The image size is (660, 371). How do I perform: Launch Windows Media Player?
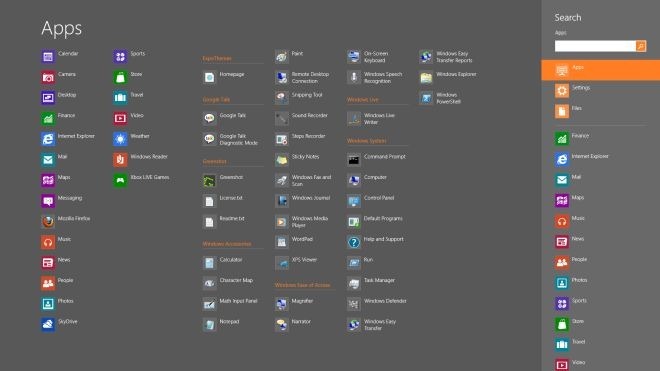[282, 222]
